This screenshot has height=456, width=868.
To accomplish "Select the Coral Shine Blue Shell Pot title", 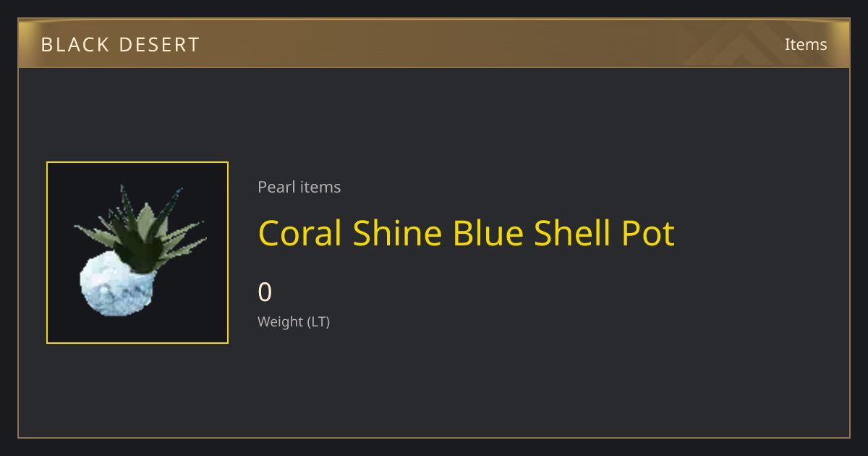I will pyautogui.click(x=467, y=233).
